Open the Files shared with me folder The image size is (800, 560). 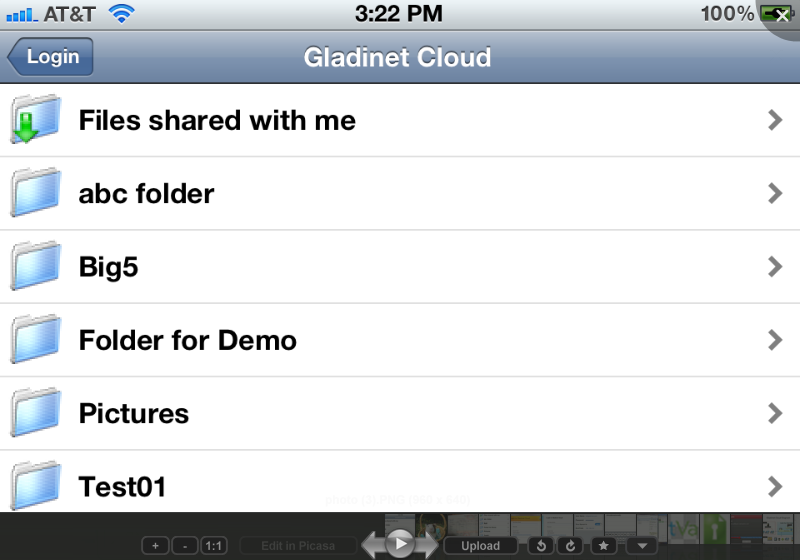tap(400, 120)
